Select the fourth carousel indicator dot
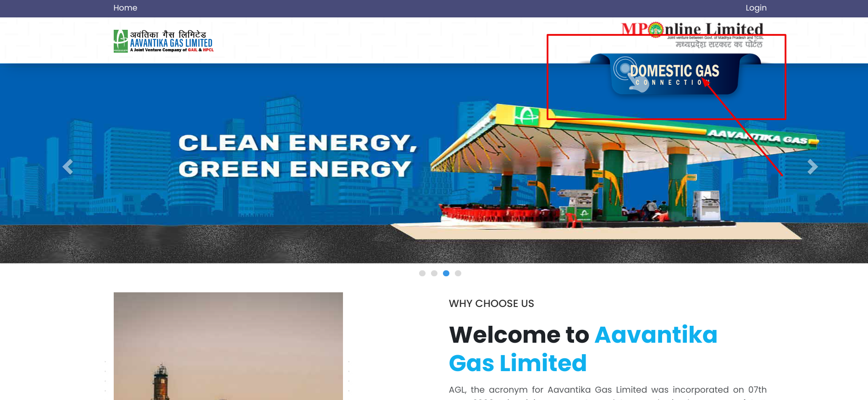 point(458,273)
